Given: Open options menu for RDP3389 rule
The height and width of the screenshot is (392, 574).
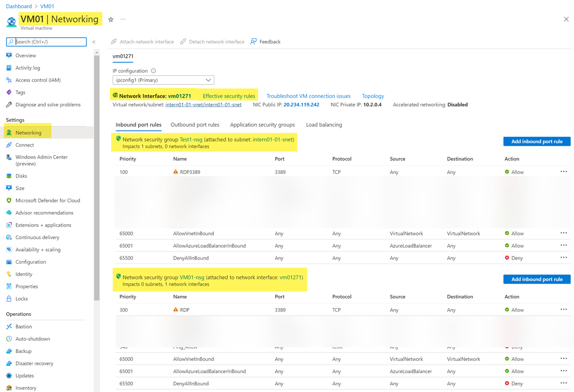Looking at the screenshot, I should 563,171.
